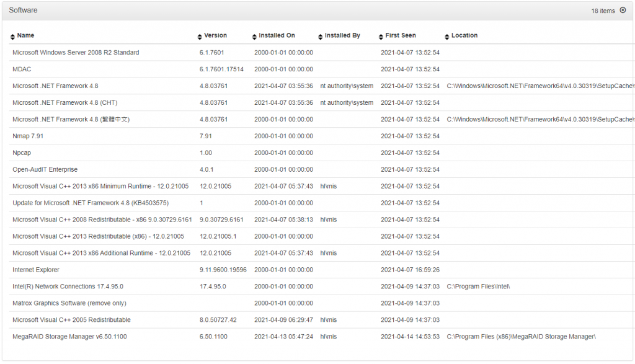Sort by First Seen column arrows
The height and width of the screenshot is (364, 635).
pos(381,37)
